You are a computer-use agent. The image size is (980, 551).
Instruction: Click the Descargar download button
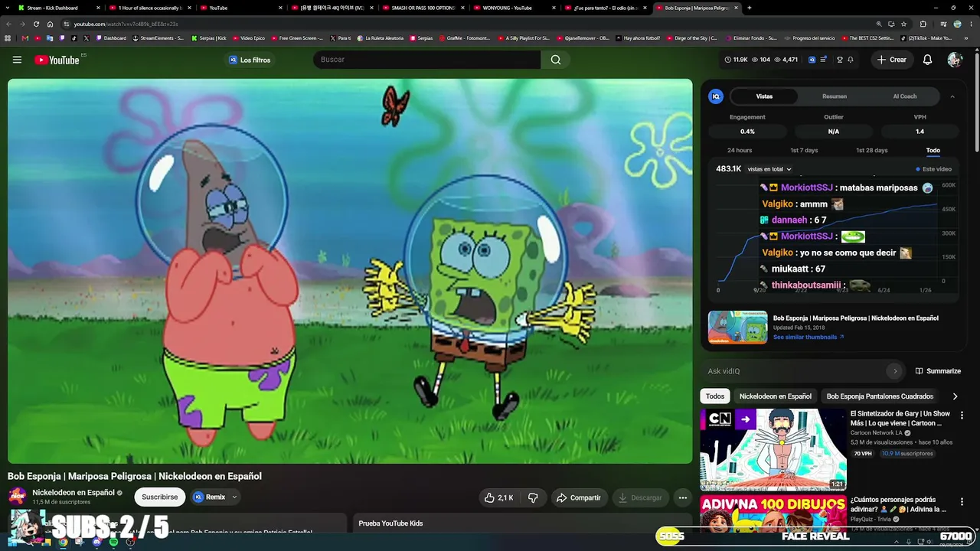(x=640, y=497)
